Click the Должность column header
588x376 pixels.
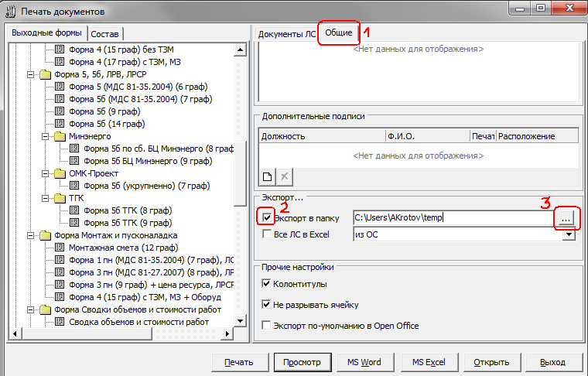pos(322,136)
